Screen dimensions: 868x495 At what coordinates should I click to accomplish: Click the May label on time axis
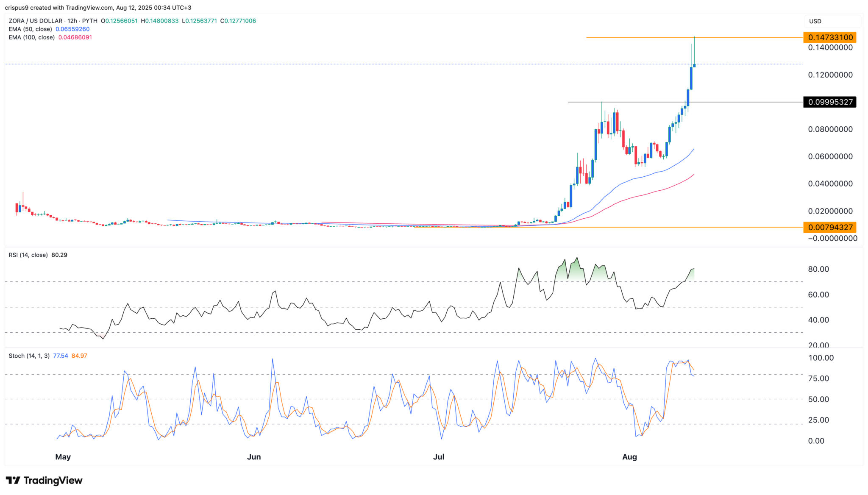63,457
